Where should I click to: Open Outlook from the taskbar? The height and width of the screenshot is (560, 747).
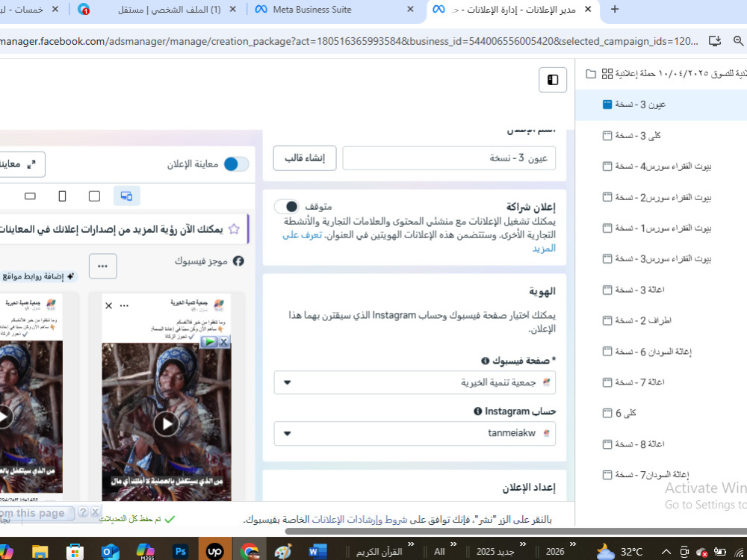(x=110, y=552)
